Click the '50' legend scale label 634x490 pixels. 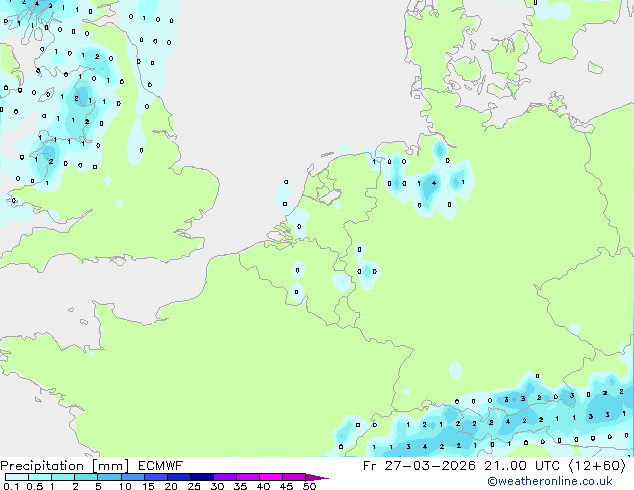click(x=310, y=486)
